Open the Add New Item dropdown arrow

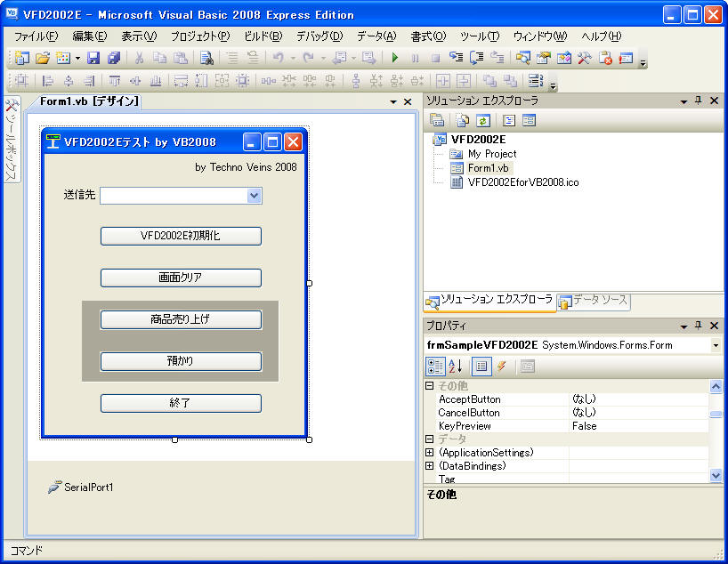[77, 59]
